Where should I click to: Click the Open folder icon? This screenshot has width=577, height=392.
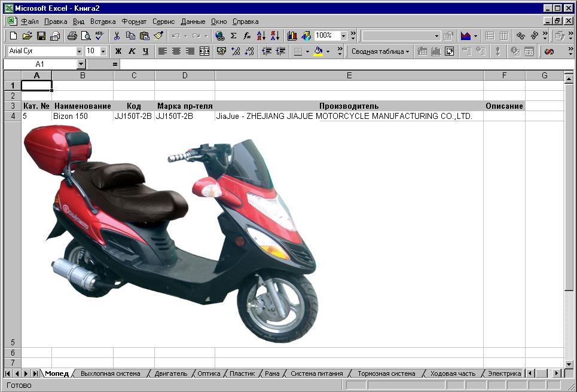[x=28, y=36]
